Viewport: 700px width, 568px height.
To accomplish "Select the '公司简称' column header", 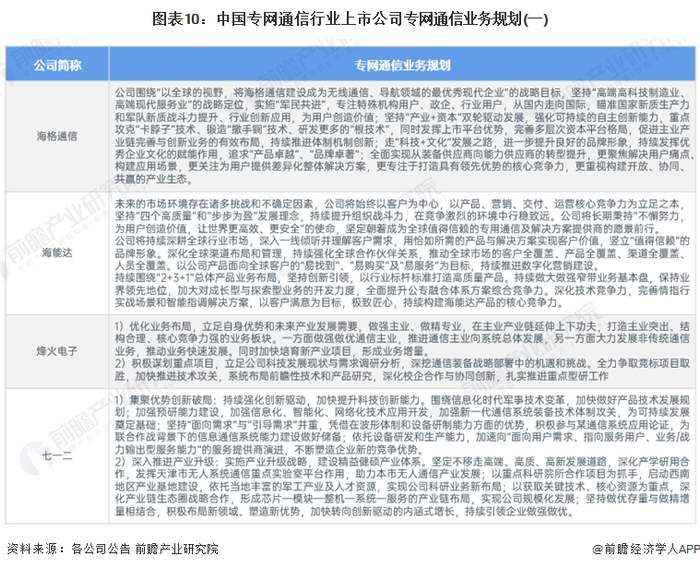I will (57, 65).
